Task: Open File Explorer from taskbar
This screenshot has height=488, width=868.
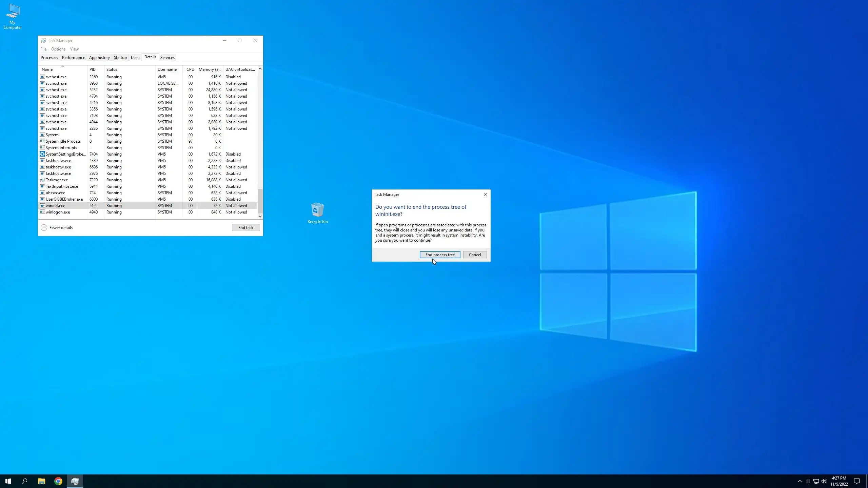Action: (x=41, y=481)
